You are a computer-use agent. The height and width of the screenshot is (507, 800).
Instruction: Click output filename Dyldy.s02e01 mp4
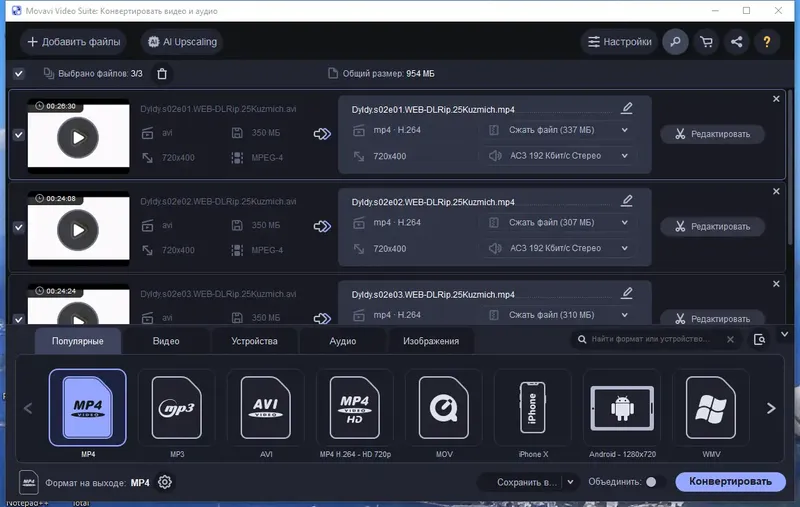click(433, 110)
